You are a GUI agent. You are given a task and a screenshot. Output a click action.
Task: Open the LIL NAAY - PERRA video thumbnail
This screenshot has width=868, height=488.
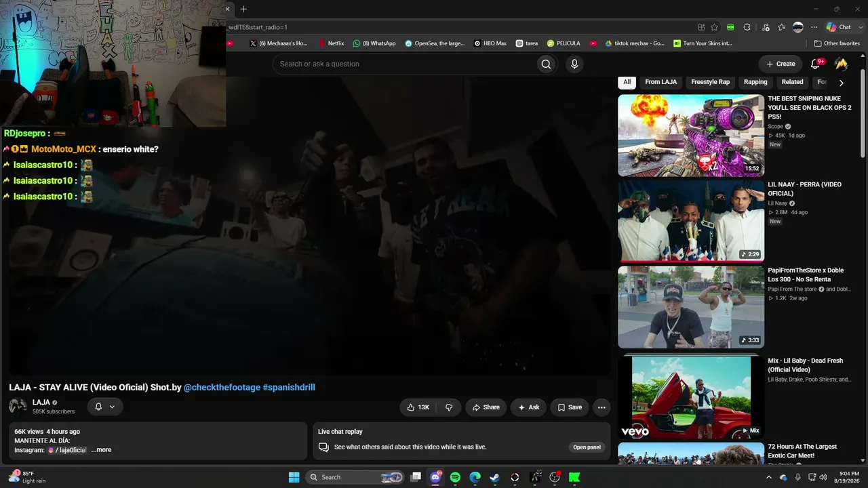(x=691, y=222)
